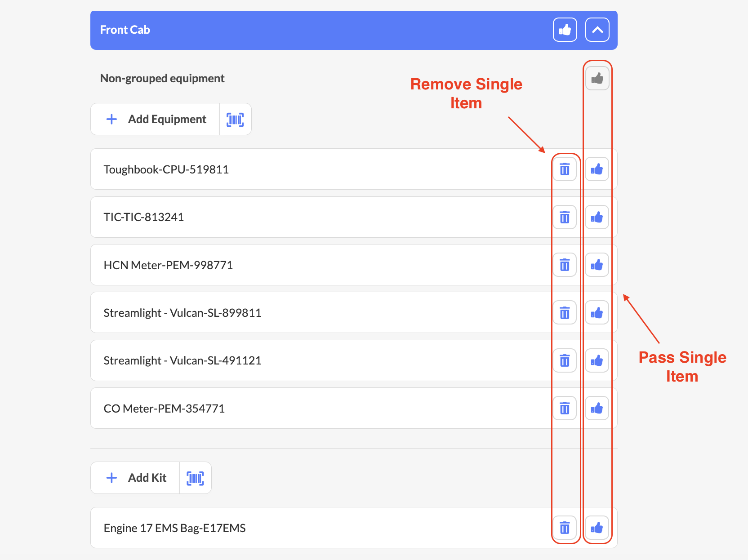The width and height of the screenshot is (748, 560).
Task: Pass Toughbook-CPU-519811 item
Action: 597,169
